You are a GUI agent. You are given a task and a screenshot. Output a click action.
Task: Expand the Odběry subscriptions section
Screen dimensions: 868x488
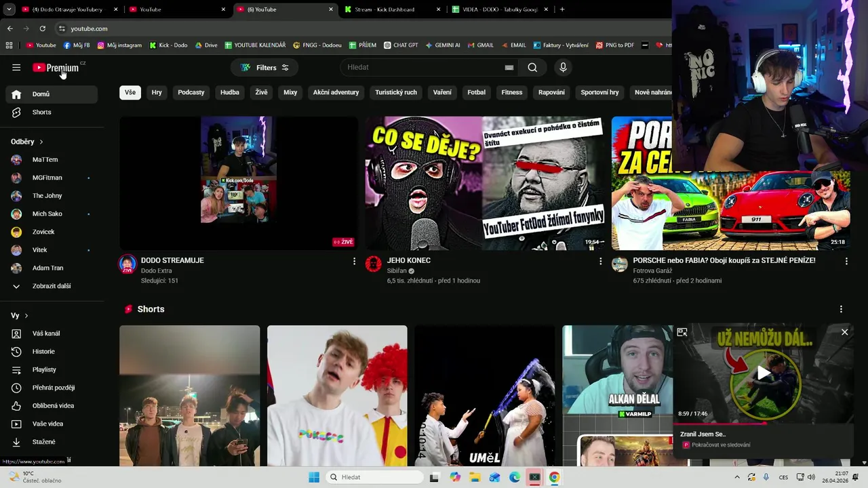(x=27, y=142)
